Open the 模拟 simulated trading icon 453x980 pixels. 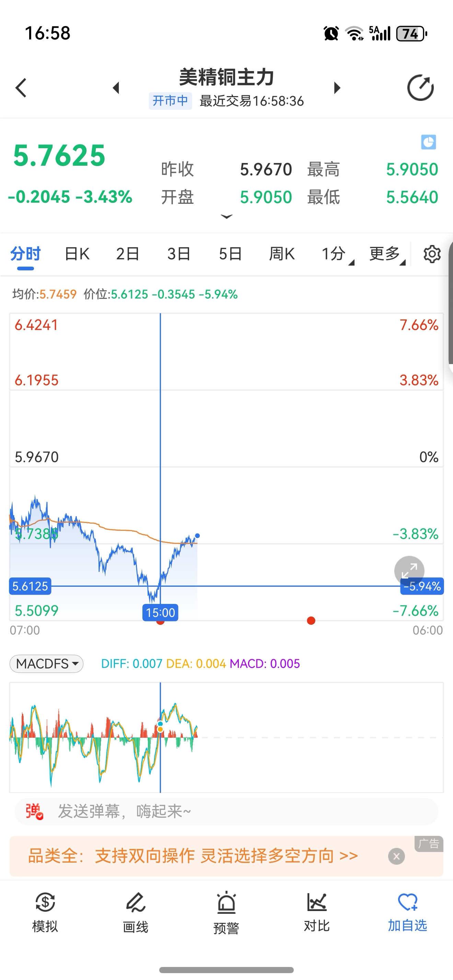click(45, 911)
